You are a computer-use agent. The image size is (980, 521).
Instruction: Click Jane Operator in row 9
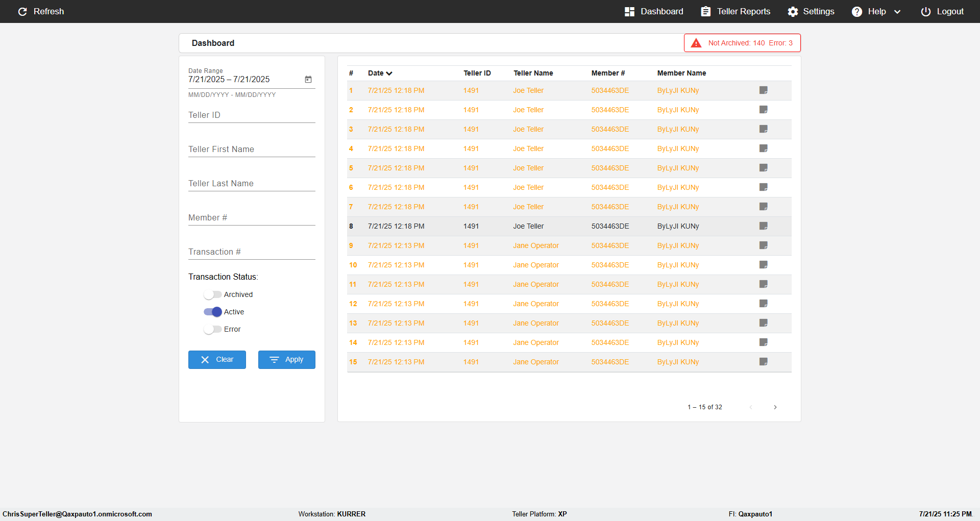536,245
